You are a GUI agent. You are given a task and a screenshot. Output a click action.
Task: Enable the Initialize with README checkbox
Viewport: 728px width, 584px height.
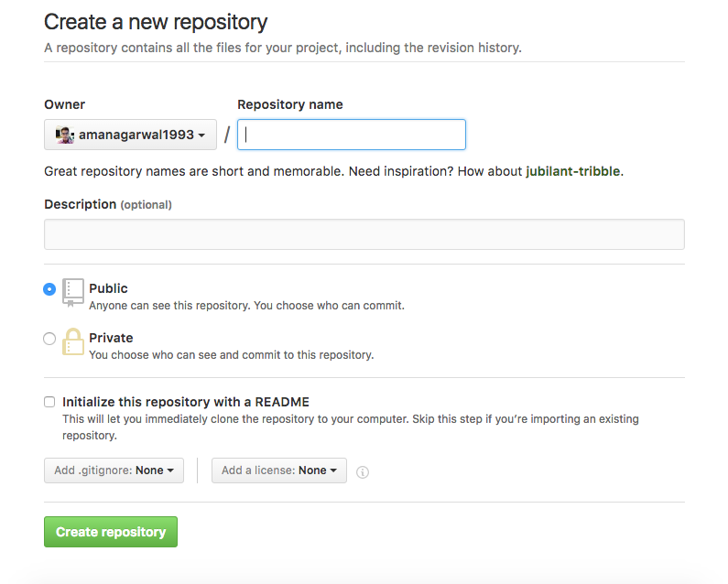(49, 402)
